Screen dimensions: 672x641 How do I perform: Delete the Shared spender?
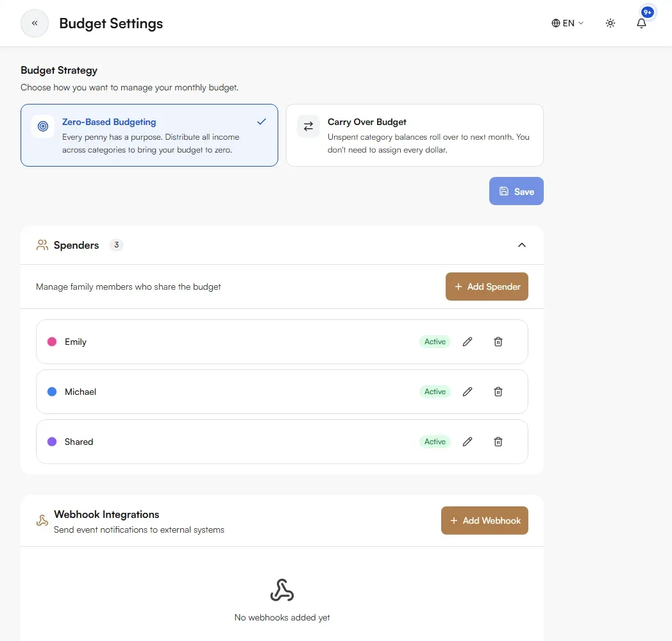pyautogui.click(x=498, y=442)
